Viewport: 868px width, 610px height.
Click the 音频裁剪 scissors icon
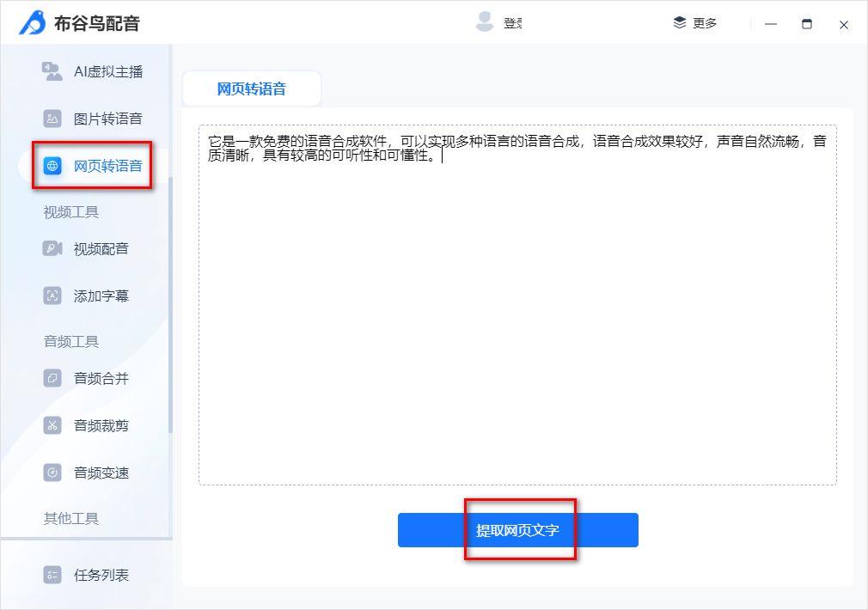(x=52, y=425)
